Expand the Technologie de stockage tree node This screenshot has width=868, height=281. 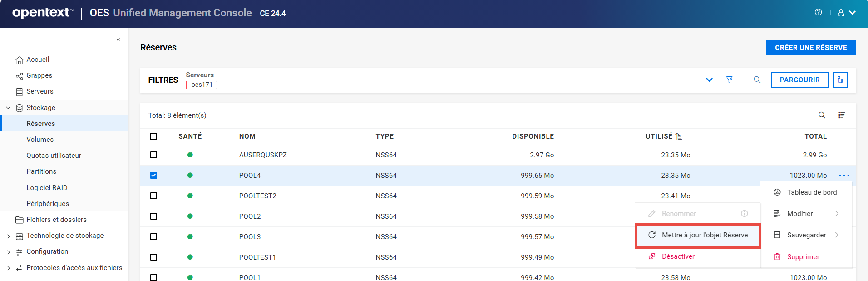tap(9, 236)
